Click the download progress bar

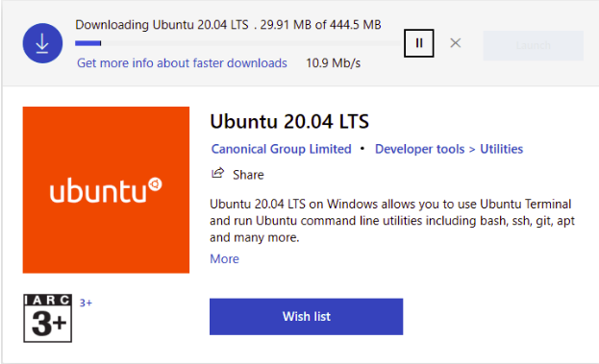238,43
